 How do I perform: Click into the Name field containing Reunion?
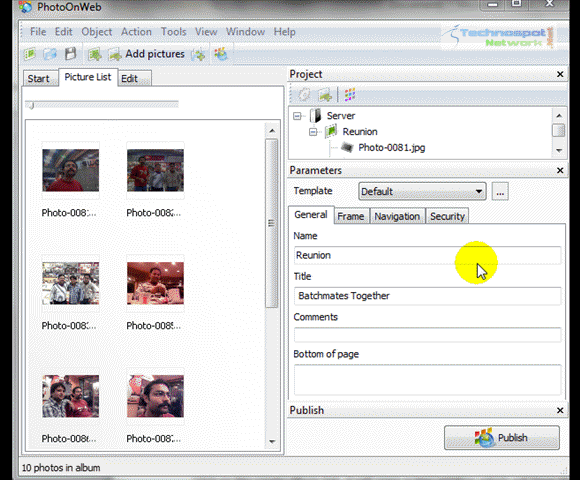(428, 255)
